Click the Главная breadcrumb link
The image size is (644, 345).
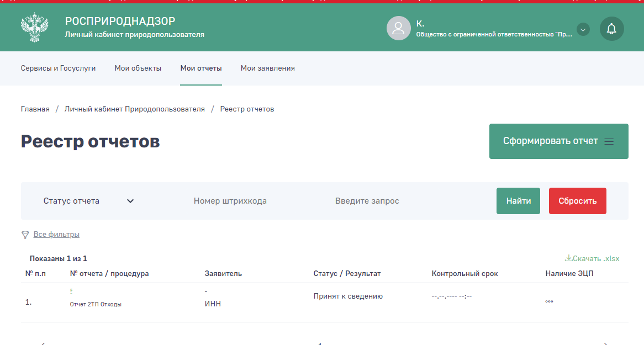35,109
